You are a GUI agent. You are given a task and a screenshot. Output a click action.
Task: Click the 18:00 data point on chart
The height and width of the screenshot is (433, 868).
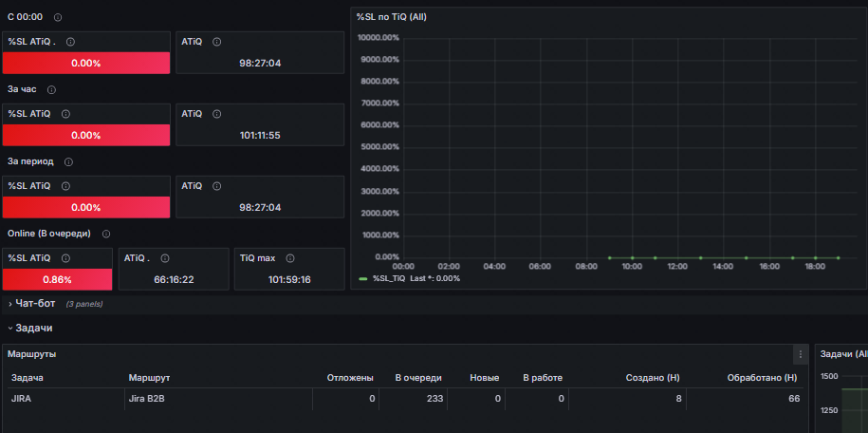coord(816,257)
